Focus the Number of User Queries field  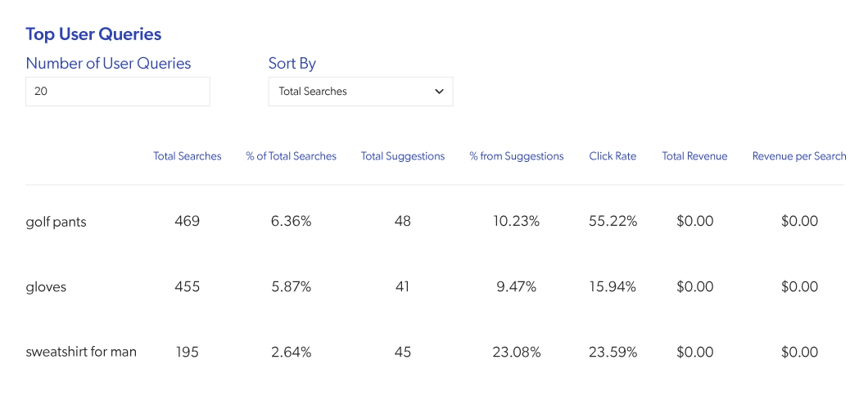click(117, 92)
